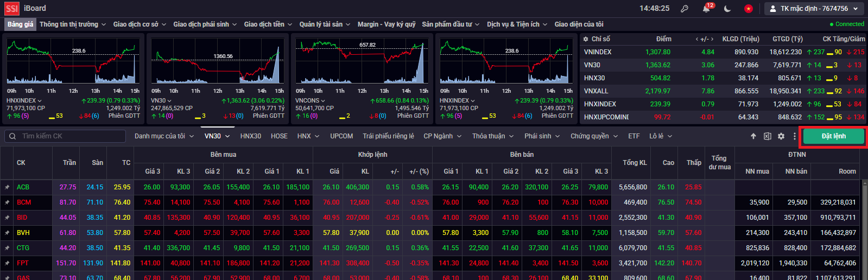
Task: Open Margin - Vay ký quỹ page
Action: point(387,24)
